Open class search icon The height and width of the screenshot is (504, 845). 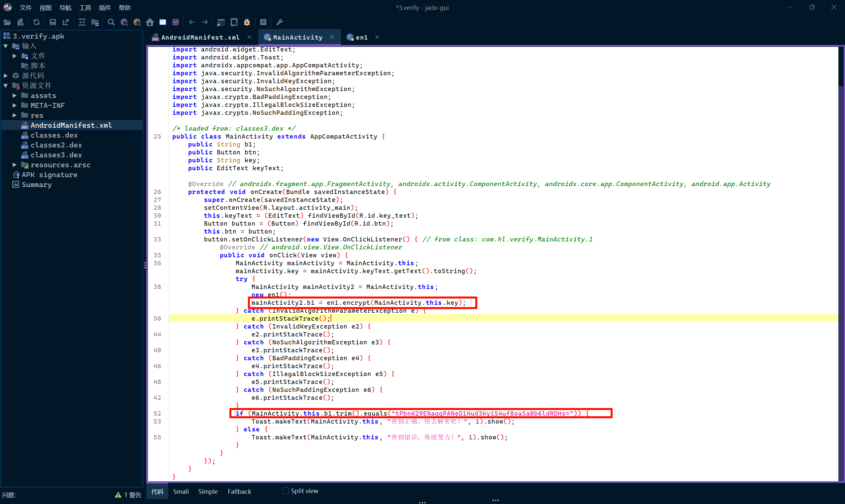(124, 22)
